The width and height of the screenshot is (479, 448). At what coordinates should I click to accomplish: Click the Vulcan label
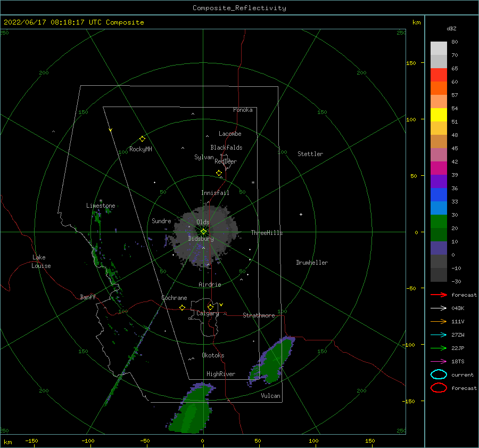click(271, 396)
